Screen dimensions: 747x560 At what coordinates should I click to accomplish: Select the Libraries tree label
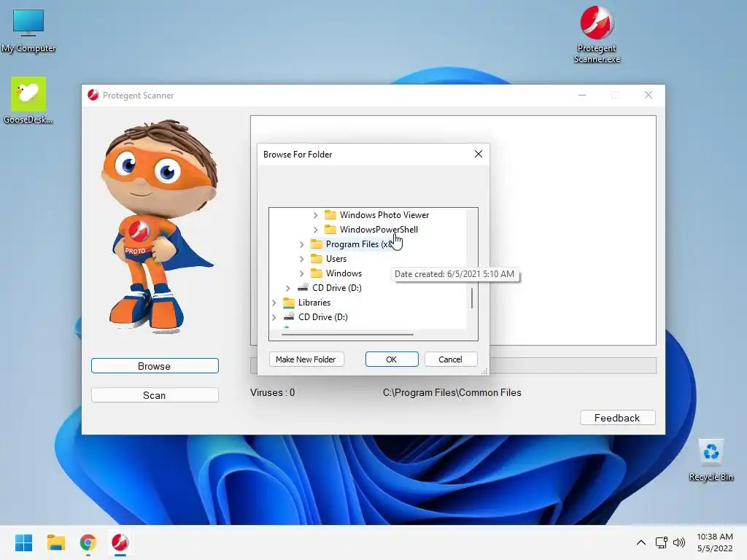314,303
